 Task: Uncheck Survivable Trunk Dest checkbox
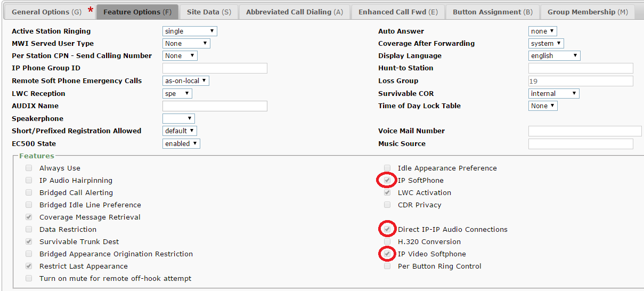pos(29,241)
